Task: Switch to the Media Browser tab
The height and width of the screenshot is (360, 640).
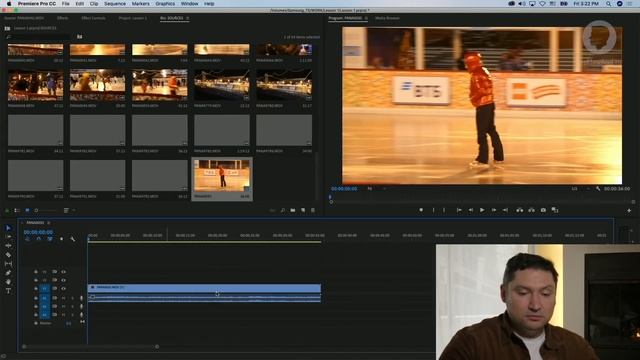Action: [387, 18]
